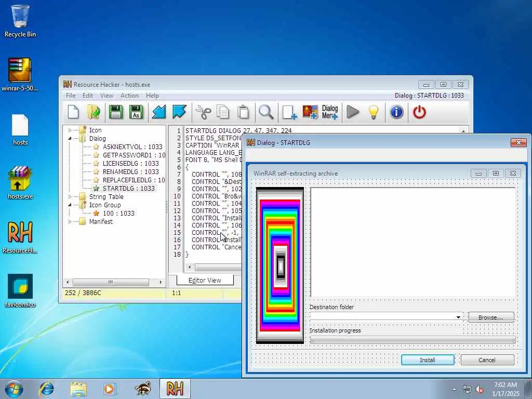
Task: Open the Destination folder combo dropdown
Action: pos(458,317)
